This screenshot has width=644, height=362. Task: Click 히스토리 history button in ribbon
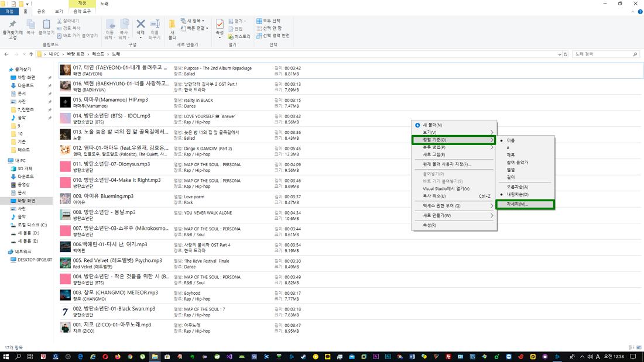tap(239, 36)
